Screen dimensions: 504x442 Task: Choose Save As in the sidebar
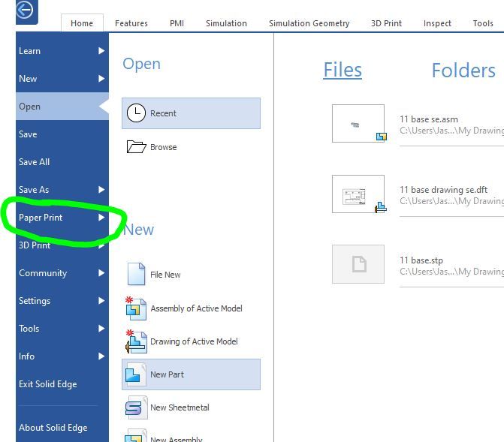coord(62,190)
